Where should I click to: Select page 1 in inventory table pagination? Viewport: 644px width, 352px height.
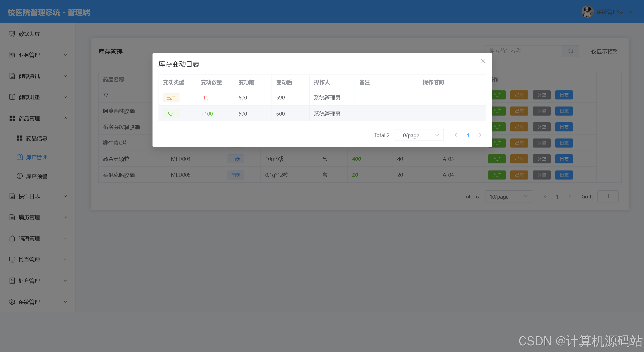click(557, 197)
